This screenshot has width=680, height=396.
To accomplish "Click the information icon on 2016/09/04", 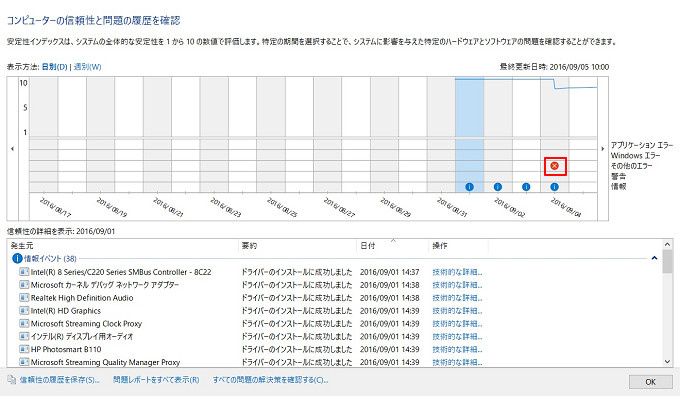I will (554, 187).
